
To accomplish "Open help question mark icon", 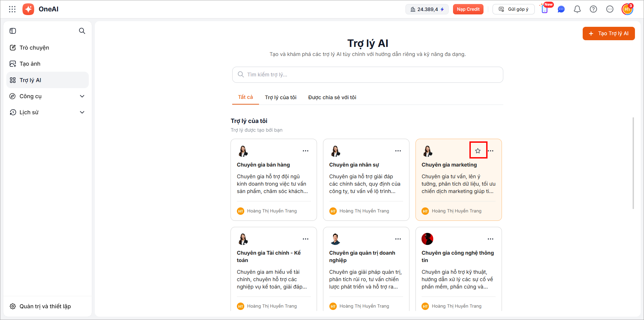I will coord(593,9).
